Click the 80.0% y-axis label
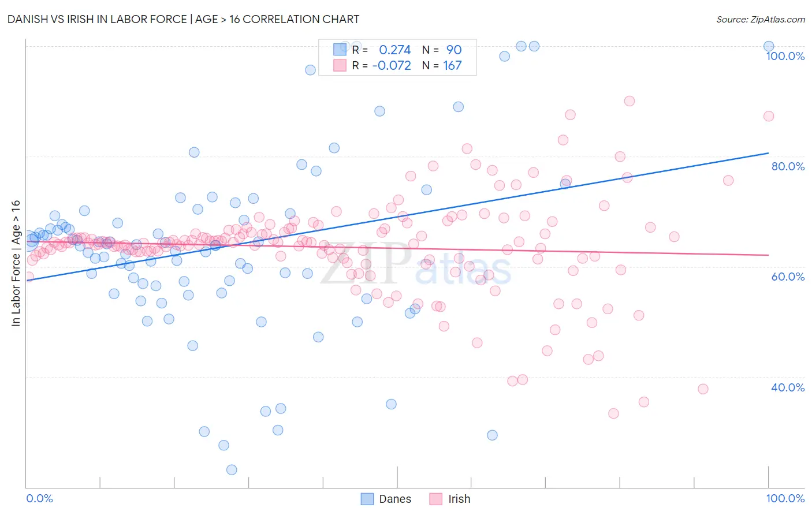 (788, 166)
